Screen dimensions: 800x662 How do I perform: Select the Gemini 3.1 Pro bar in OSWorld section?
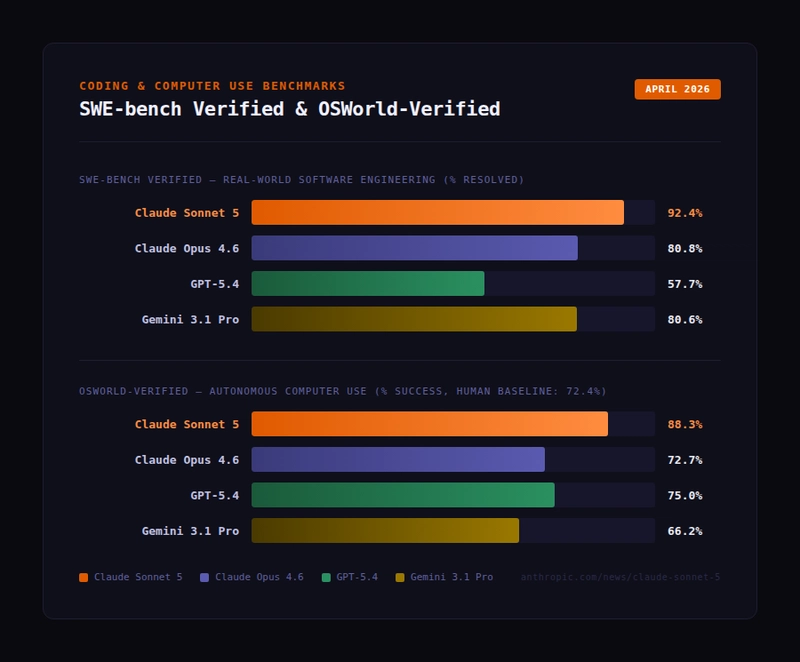[385, 531]
